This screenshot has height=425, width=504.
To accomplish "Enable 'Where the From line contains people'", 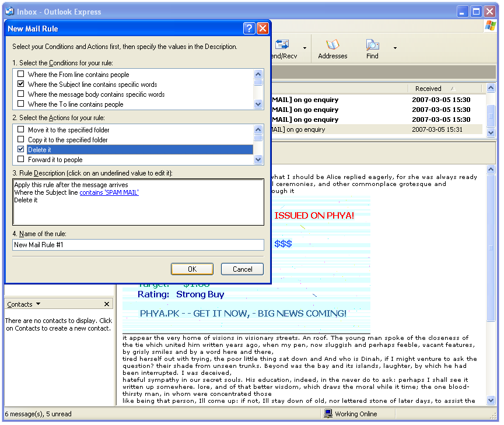I will coord(21,74).
